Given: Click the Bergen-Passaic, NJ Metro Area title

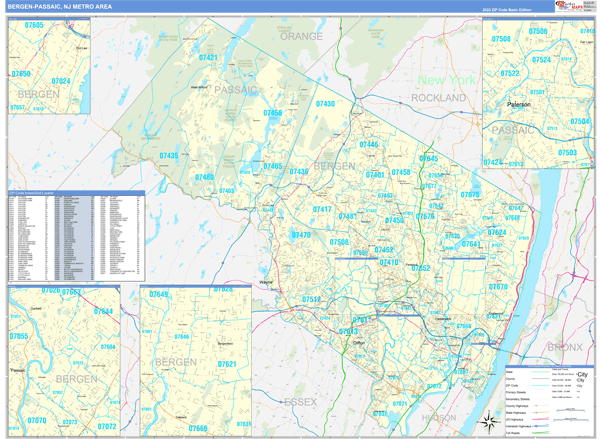Looking at the screenshot, I should coord(60,7).
